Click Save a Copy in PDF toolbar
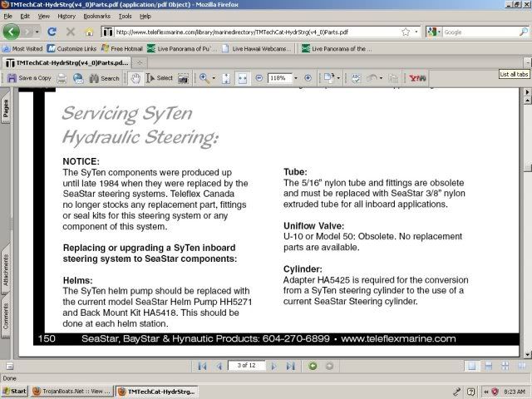Image resolution: width=532 pixels, height=399 pixels. pos(29,78)
